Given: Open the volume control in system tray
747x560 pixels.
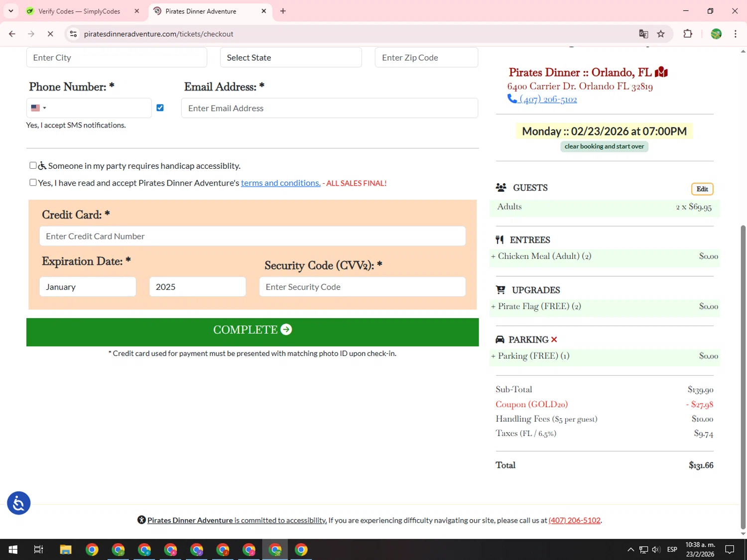Looking at the screenshot, I should (x=656, y=550).
